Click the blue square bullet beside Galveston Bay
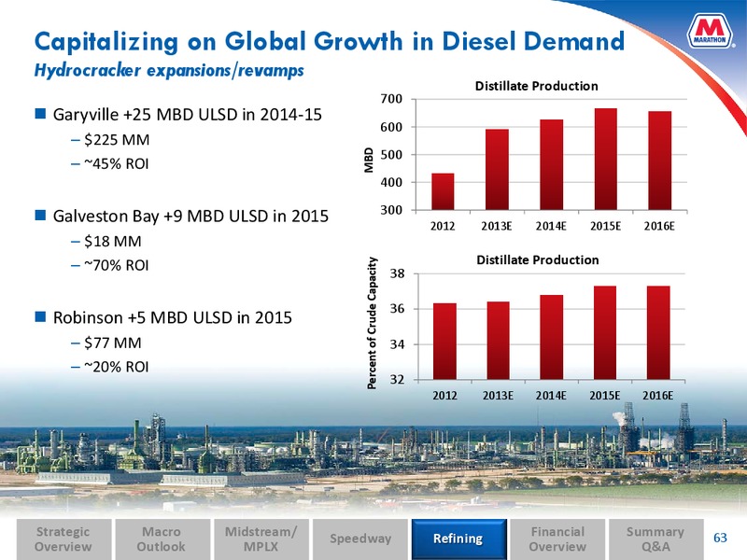Image resolution: width=747 pixels, height=560 pixels. pyautogui.click(x=40, y=216)
